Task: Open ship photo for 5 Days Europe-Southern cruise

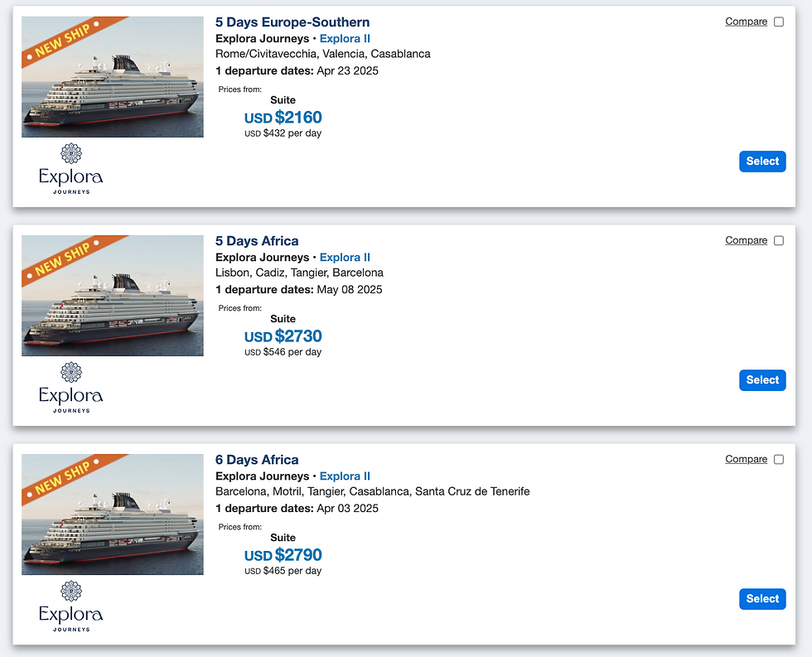Action: 113,77
